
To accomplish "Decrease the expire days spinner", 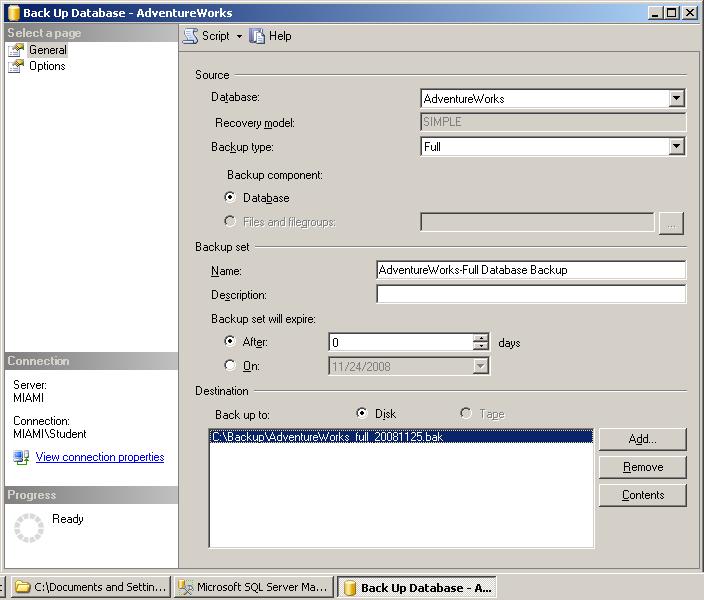I will tap(481, 346).
